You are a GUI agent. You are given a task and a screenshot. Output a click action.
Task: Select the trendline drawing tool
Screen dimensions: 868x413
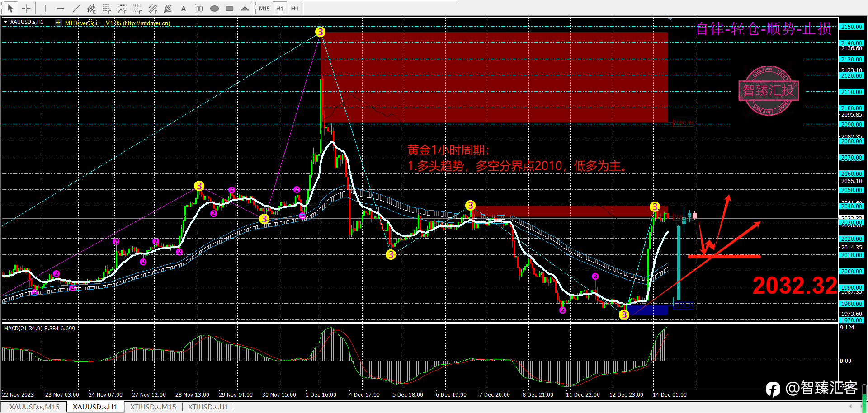point(76,8)
